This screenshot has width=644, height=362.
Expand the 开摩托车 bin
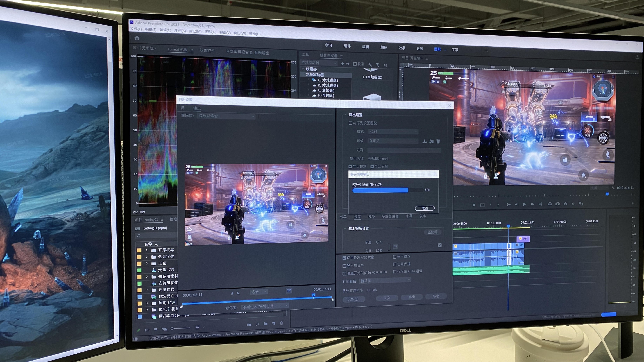click(147, 250)
